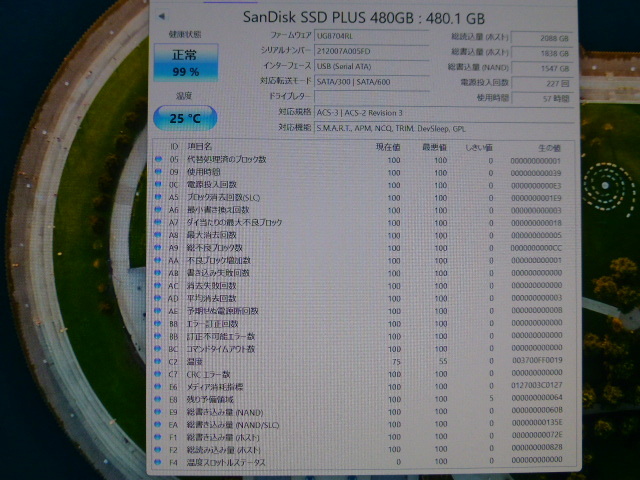Click power on hours value 57 時間
The width and height of the screenshot is (640, 480).
pyautogui.click(x=541, y=98)
